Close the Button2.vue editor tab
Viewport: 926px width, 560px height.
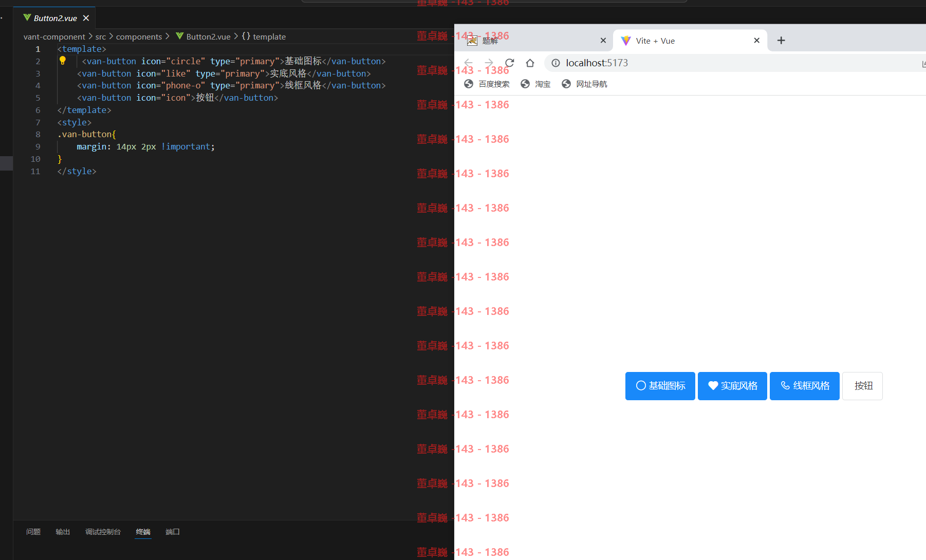(86, 18)
